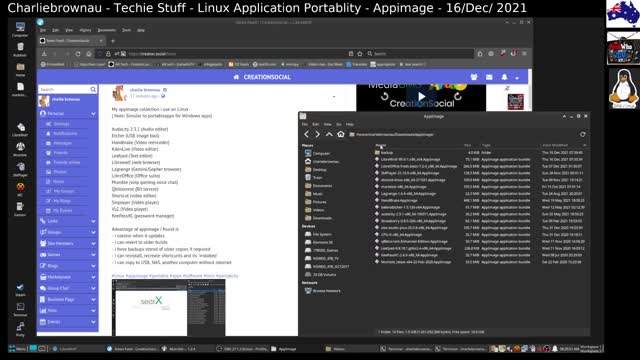The width and height of the screenshot is (640, 360).
Task: Open CreationSocial home link in header
Action: (x=262, y=77)
